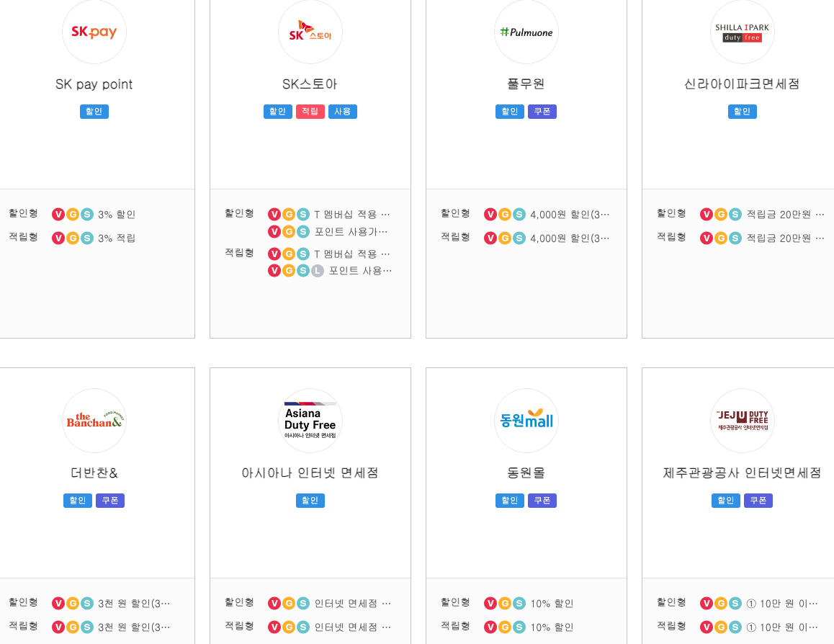Click the 사용 tag under SK스토아
Screen dimensions: 834x644
pos(343,112)
